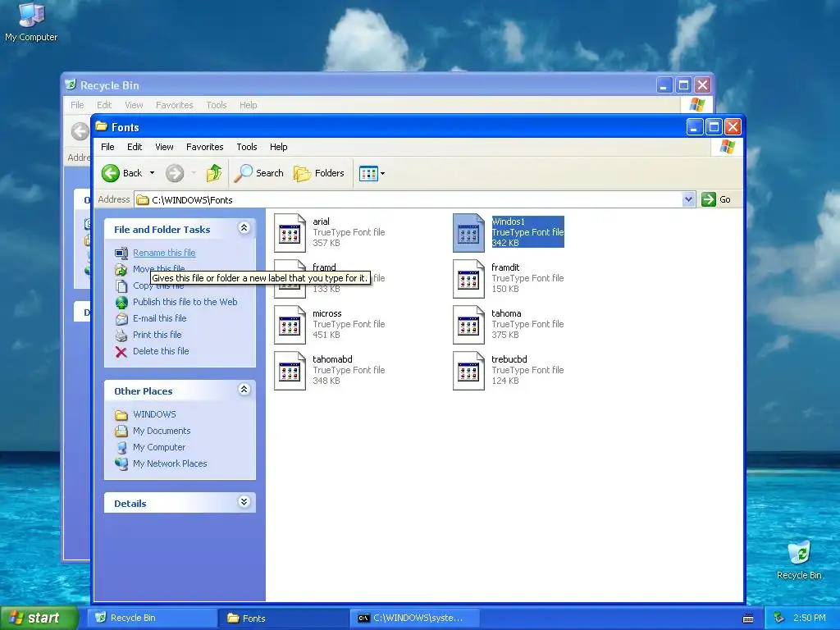
Task: Expand the address bar dropdown
Action: (688, 199)
